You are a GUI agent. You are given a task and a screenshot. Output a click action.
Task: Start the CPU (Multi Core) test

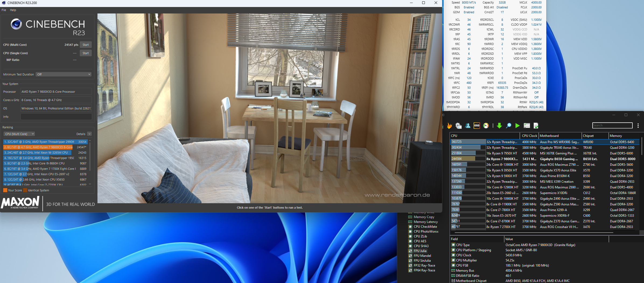86,45
